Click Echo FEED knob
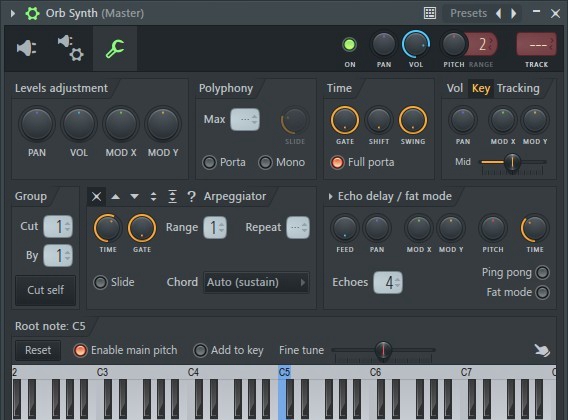Screen dimensions: 568x420 click(345, 228)
